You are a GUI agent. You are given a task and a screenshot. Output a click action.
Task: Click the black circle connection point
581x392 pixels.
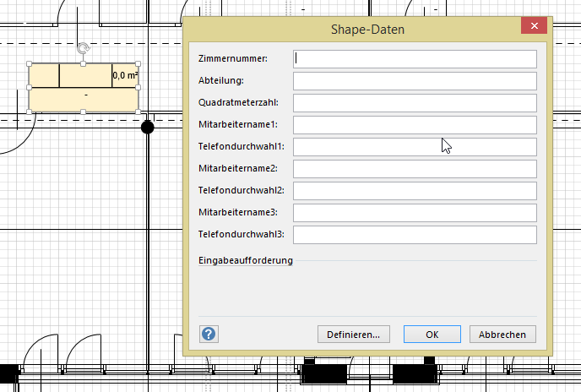tap(147, 127)
